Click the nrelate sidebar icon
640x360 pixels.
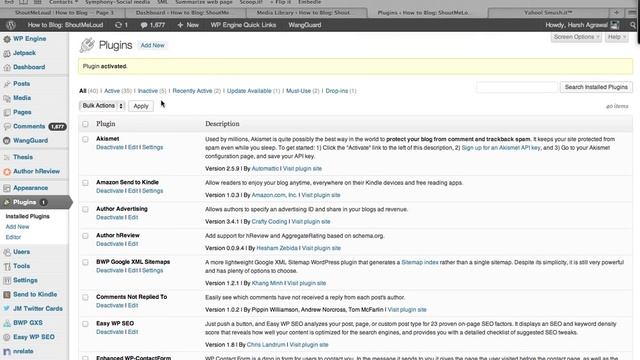pyautogui.click(x=7, y=351)
